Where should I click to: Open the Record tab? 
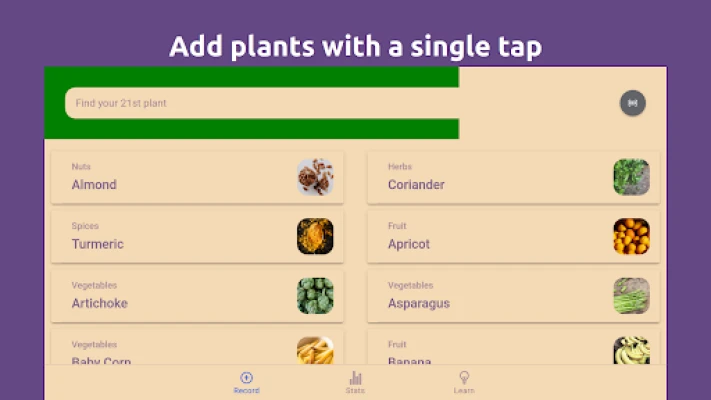(246, 383)
